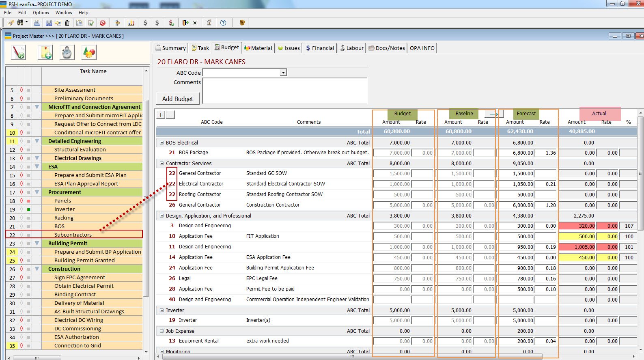Click Forecast amount field for BOS Package
Image resolution: width=644 pixels, height=360 pixels.
[x=516, y=153]
